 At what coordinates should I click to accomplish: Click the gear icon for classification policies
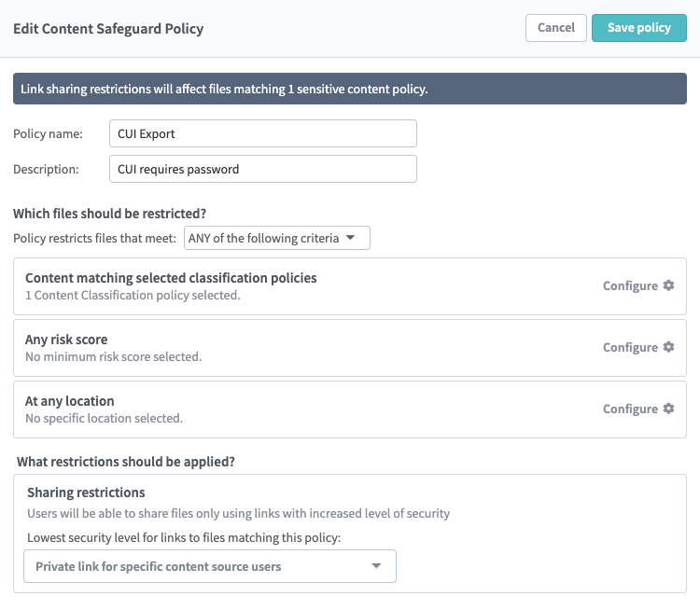click(x=668, y=285)
